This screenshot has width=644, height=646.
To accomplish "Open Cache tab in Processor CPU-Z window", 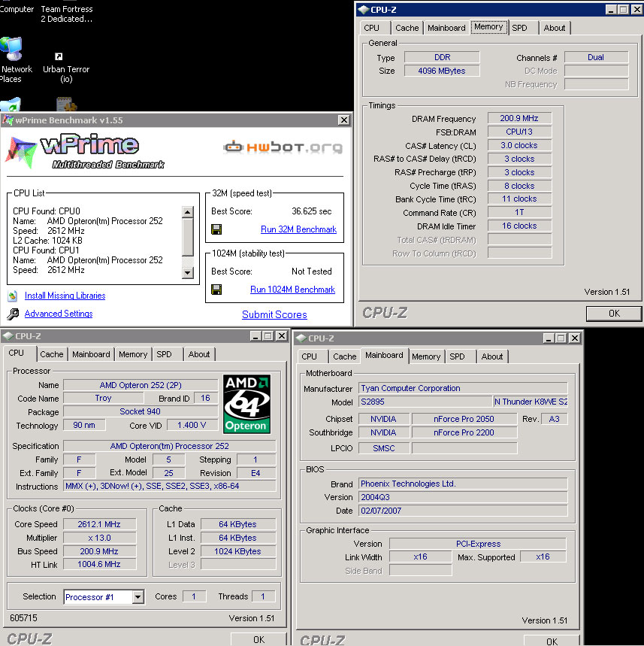I will pos(51,354).
